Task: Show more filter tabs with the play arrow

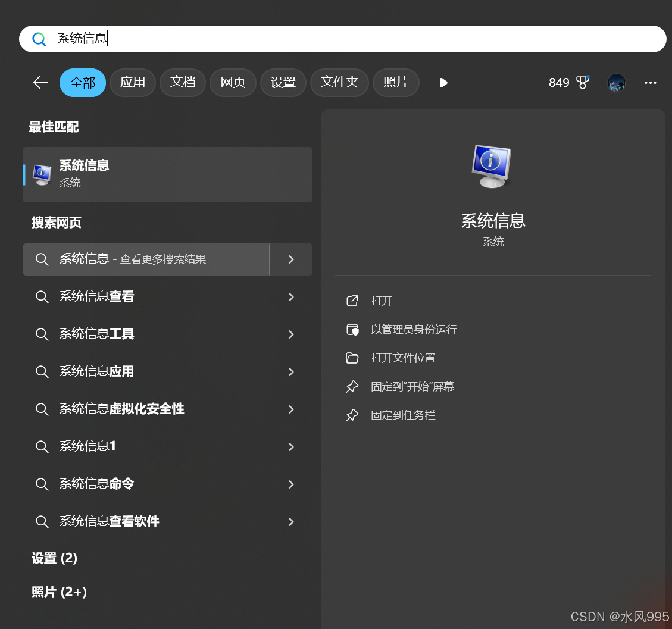Action: (x=443, y=83)
